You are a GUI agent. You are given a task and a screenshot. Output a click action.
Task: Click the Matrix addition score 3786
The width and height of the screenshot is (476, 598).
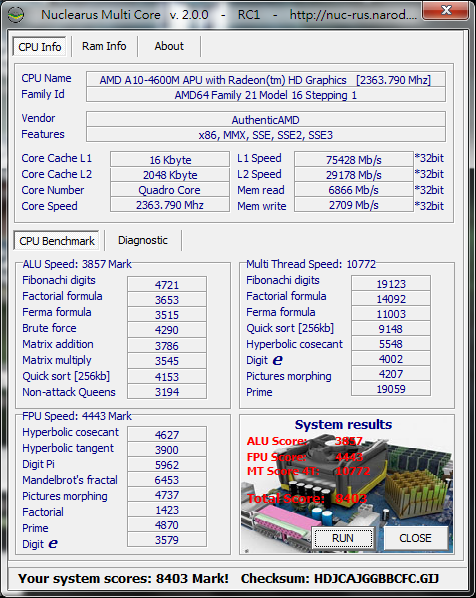click(x=167, y=346)
